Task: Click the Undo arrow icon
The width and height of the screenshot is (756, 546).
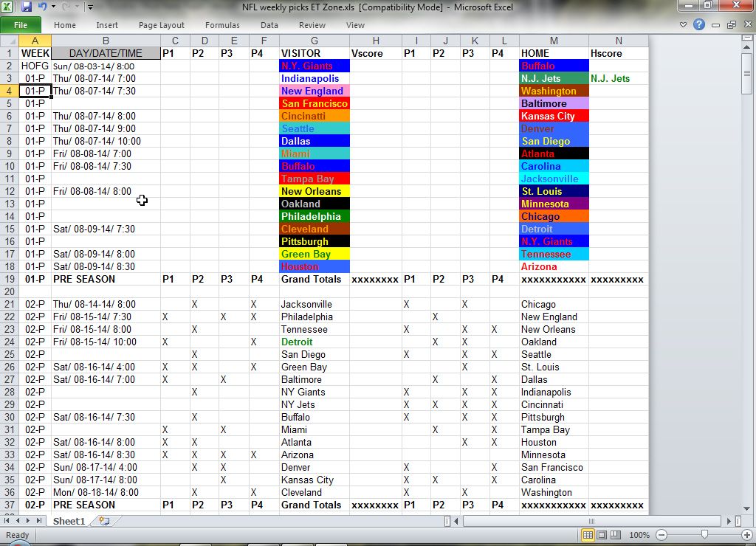Action: click(43, 7)
